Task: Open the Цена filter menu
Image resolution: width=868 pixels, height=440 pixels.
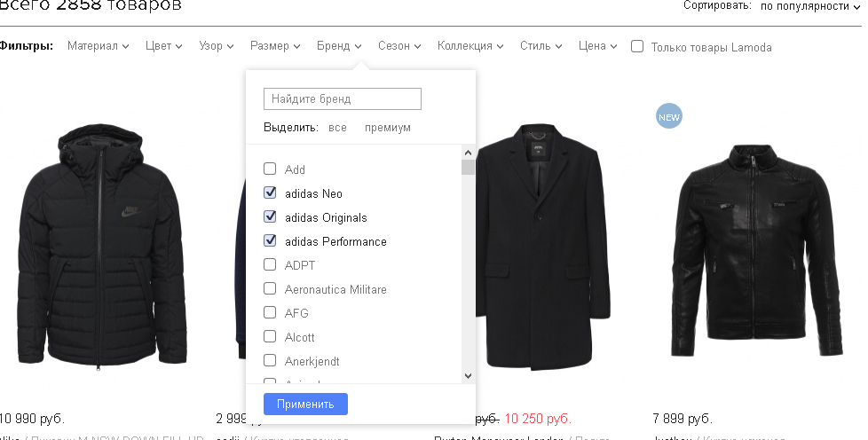Action: tap(597, 46)
